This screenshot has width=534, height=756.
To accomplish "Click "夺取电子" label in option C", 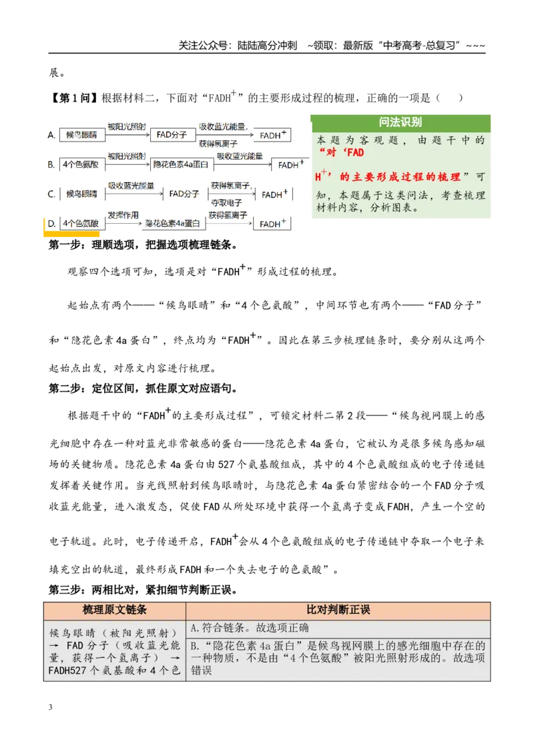I will tap(226, 203).
